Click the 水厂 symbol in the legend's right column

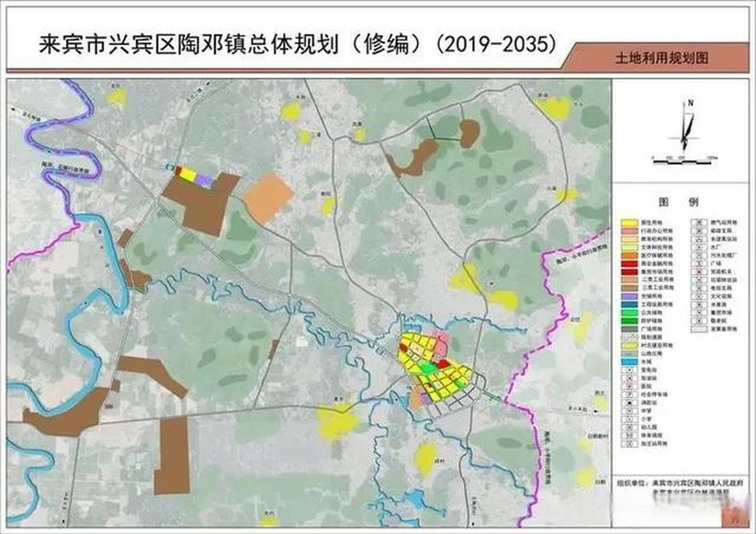698,247
